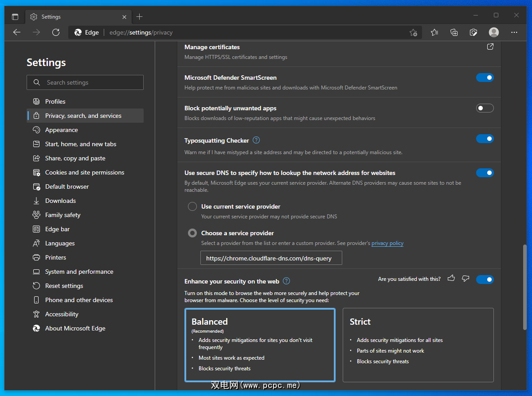The height and width of the screenshot is (396, 532).
Task: Click the browser refresh icon
Action: point(56,32)
